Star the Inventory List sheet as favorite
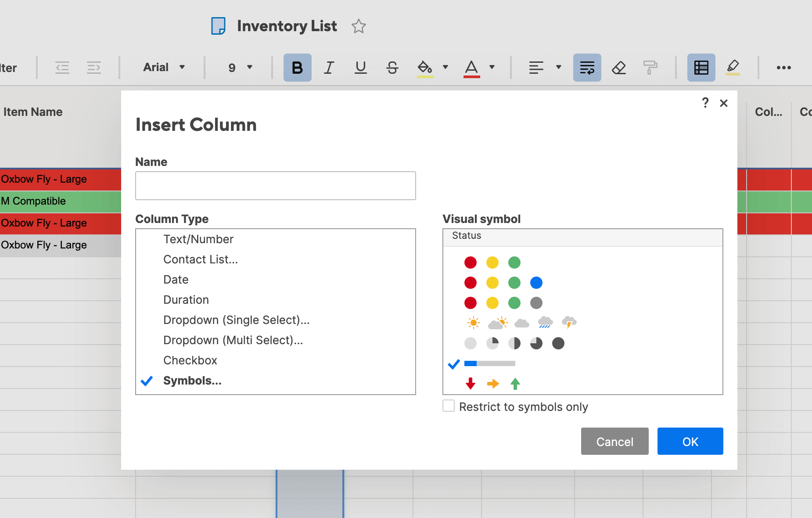This screenshot has height=518, width=812. pos(359,26)
